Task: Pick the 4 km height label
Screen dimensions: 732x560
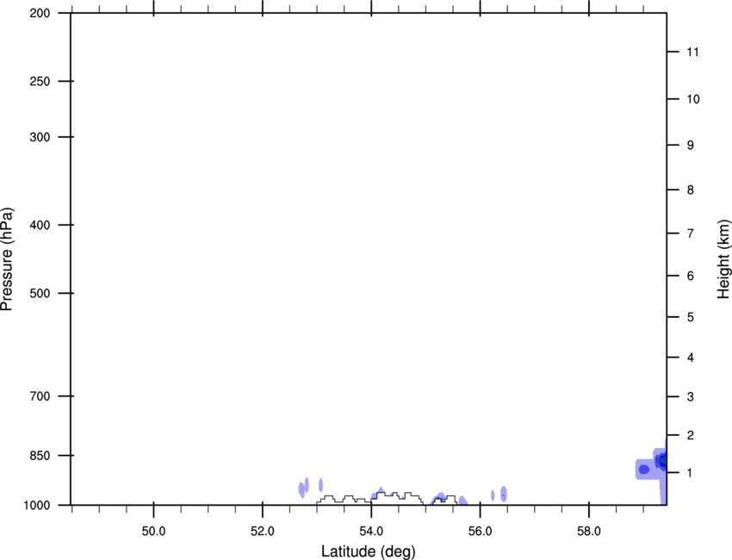Action: [x=690, y=358]
